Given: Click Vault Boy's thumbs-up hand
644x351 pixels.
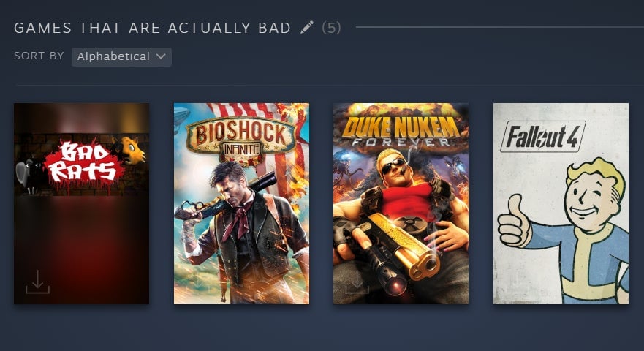Looking at the screenshot, I should click(515, 222).
